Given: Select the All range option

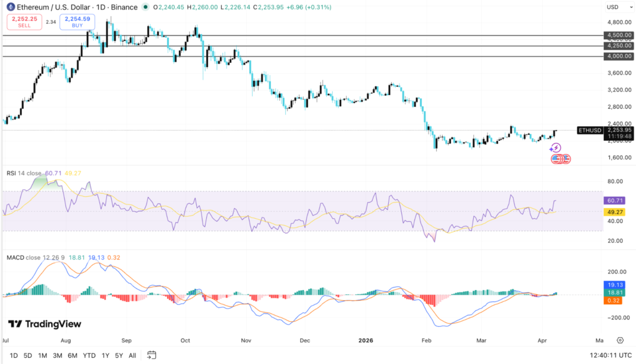Looking at the screenshot, I should pos(132,355).
